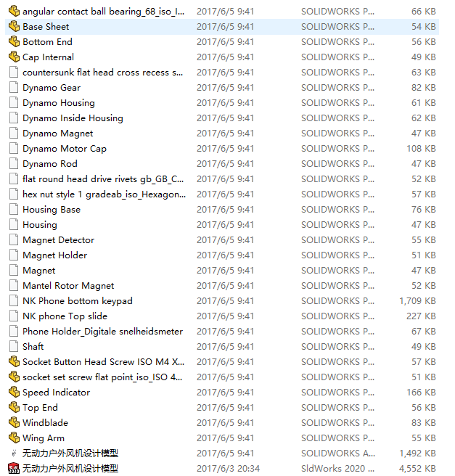
Task: Select the socket set screw flat point icon
Action: (x=14, y=377)
